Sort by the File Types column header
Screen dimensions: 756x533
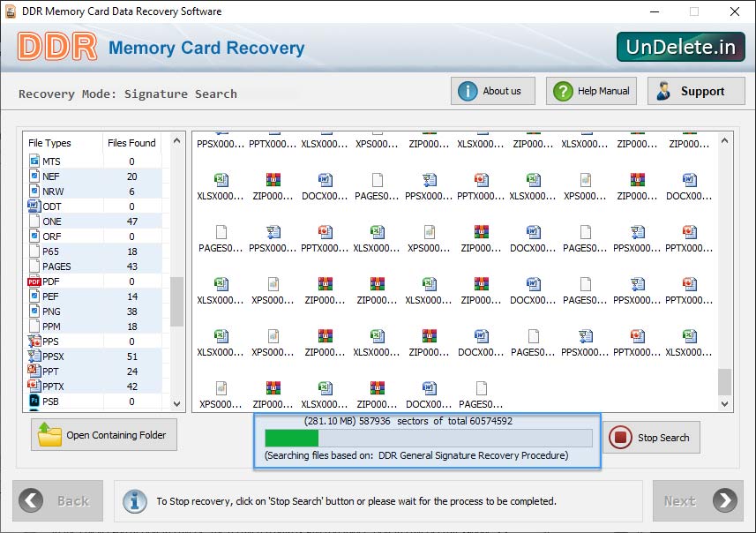[49, 143]
